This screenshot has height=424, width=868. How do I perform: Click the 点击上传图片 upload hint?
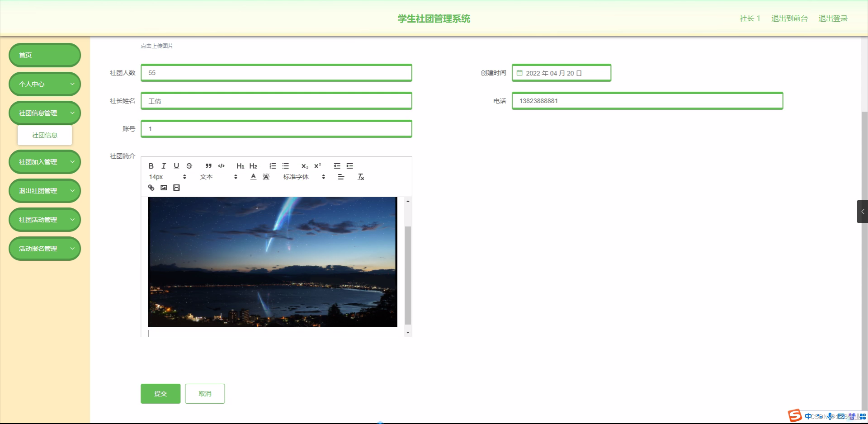[x=157, y=46]
